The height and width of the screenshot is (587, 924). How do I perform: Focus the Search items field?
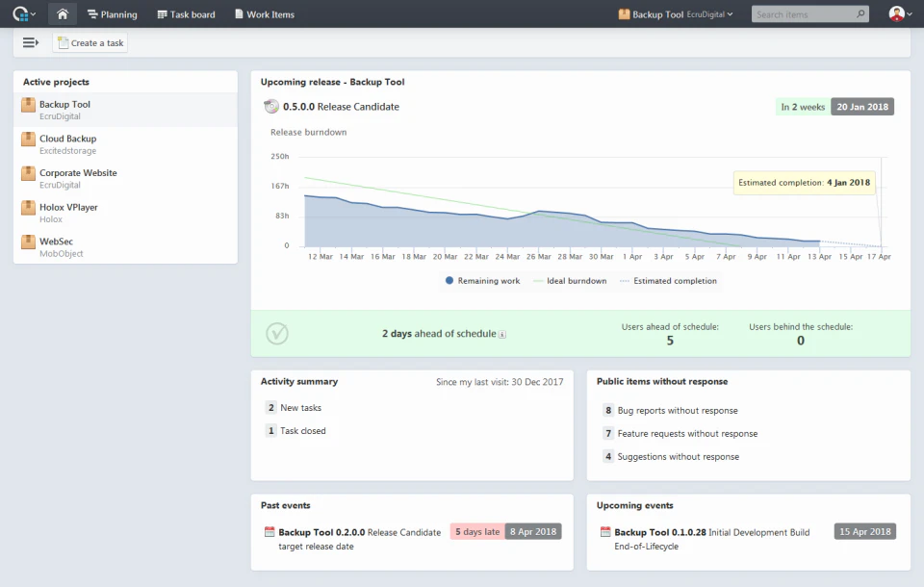point(803,14)
